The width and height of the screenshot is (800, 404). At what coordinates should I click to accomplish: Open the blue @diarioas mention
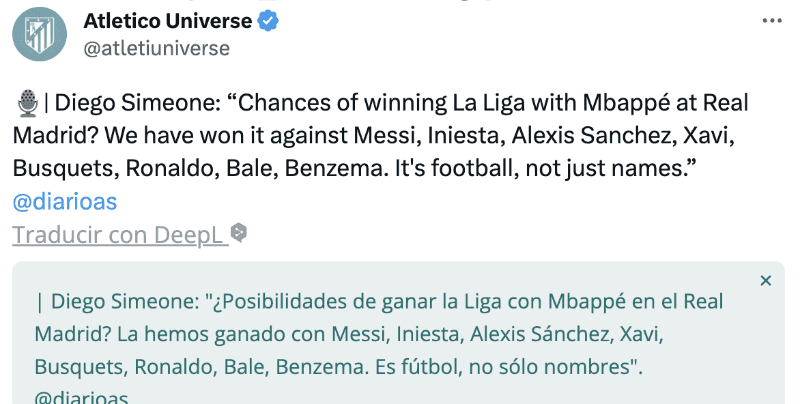coord(65,201)
